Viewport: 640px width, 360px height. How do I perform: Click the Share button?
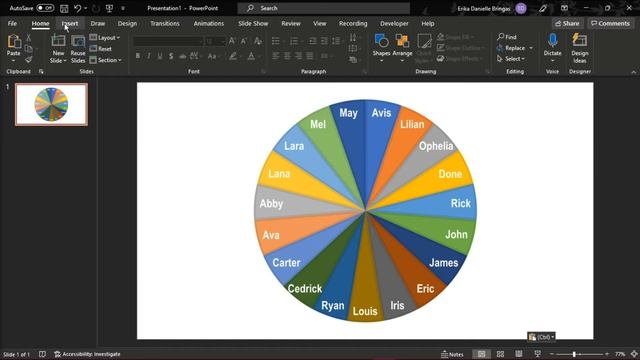567,24
